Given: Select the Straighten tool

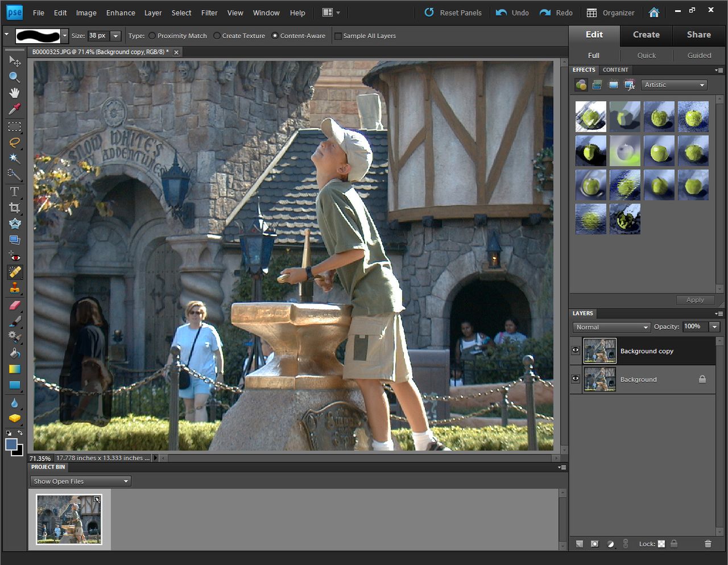Looking at the screenshot, I should (15, 240).
